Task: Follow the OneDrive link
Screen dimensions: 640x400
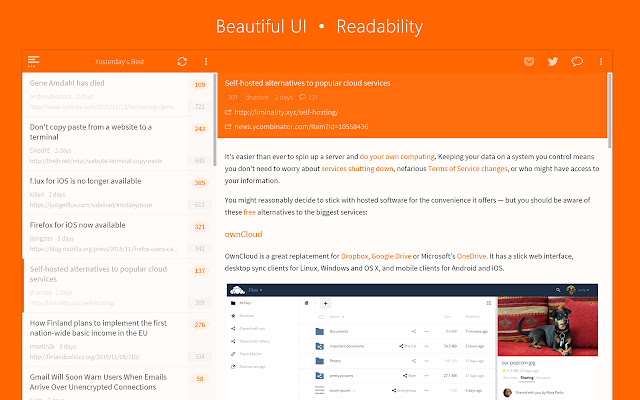Action: coord(471,256)
